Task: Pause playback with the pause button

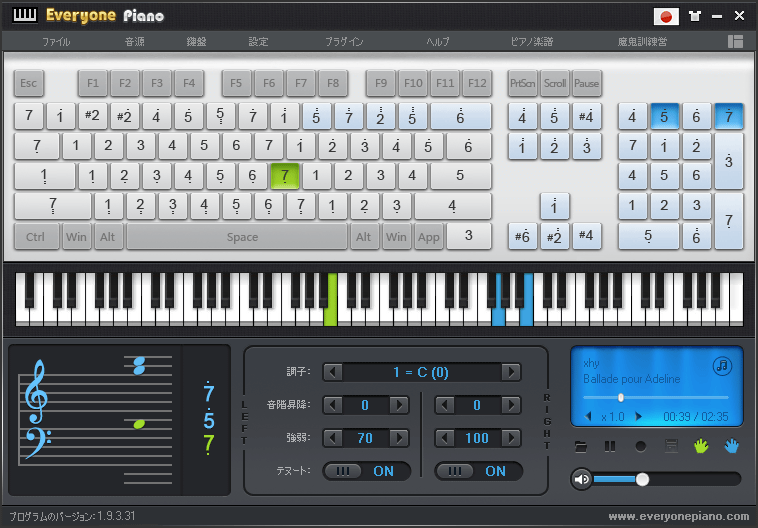Action: tap(610, 446)
